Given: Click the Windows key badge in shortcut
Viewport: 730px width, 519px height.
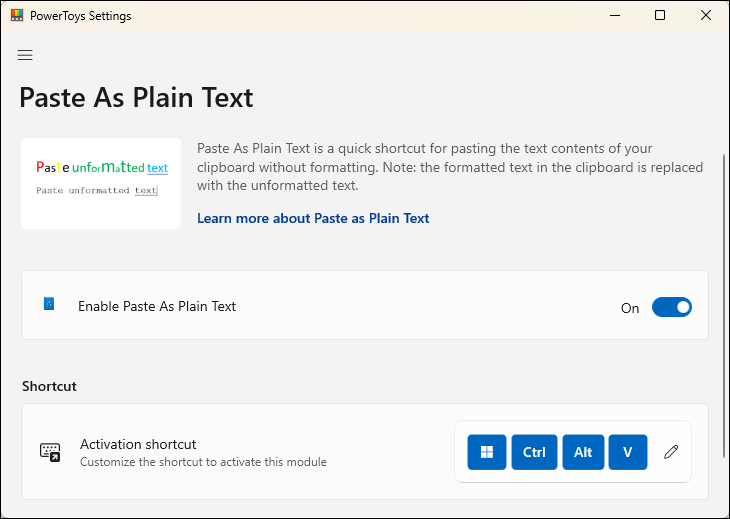Looking at the screenshot, I should (487, 452).
